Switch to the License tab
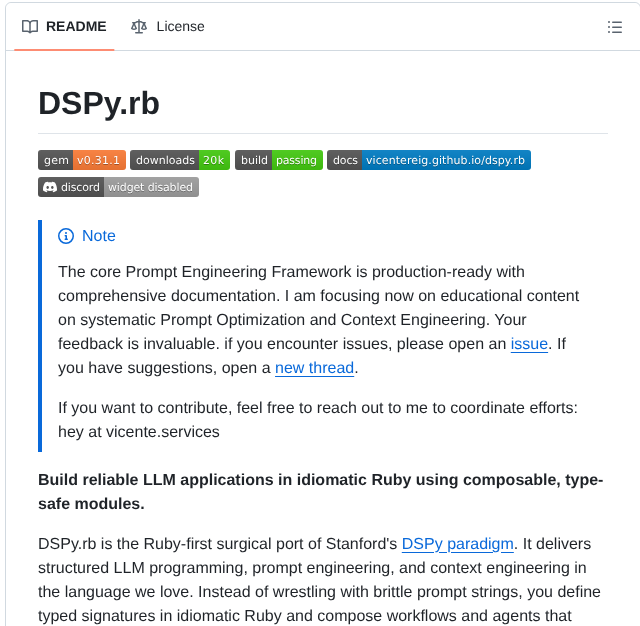The image size is (640, 626). [x=167, y=27]
